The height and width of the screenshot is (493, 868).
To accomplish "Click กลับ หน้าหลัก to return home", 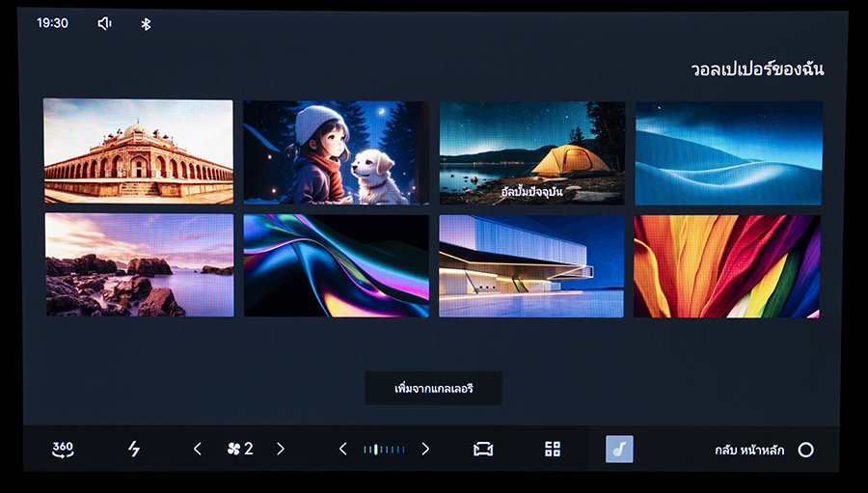I will pos(749,450).
